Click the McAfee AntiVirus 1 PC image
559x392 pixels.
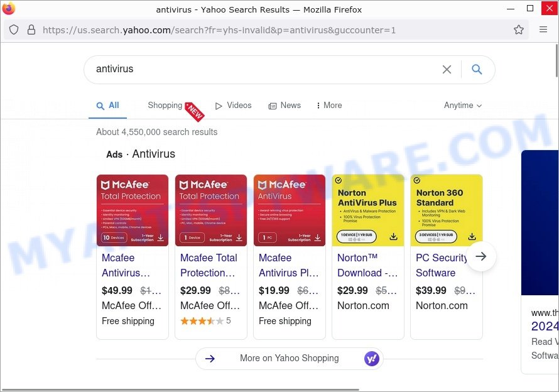pyautogui.click(x=290, y=210)
